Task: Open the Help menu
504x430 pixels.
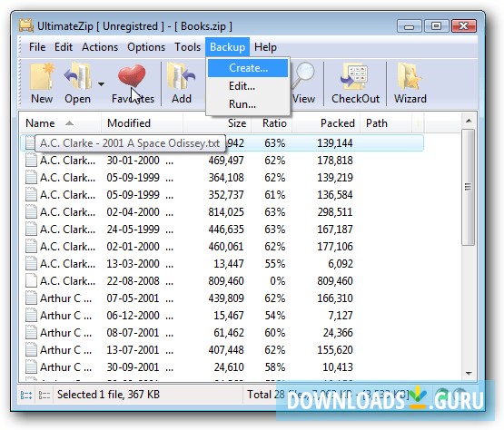Action: [x=265, y=47]
